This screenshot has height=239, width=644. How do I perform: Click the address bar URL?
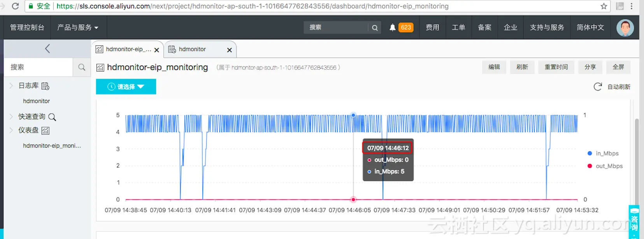(253, 6)
